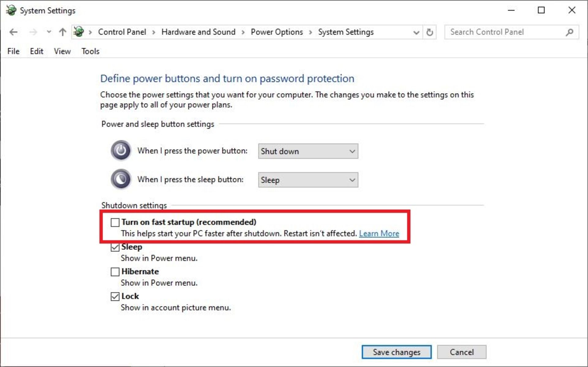The height and width of the screenshot is (367, 588).
Task: Check the Hibernate checkbox
Action: (115, 272)
